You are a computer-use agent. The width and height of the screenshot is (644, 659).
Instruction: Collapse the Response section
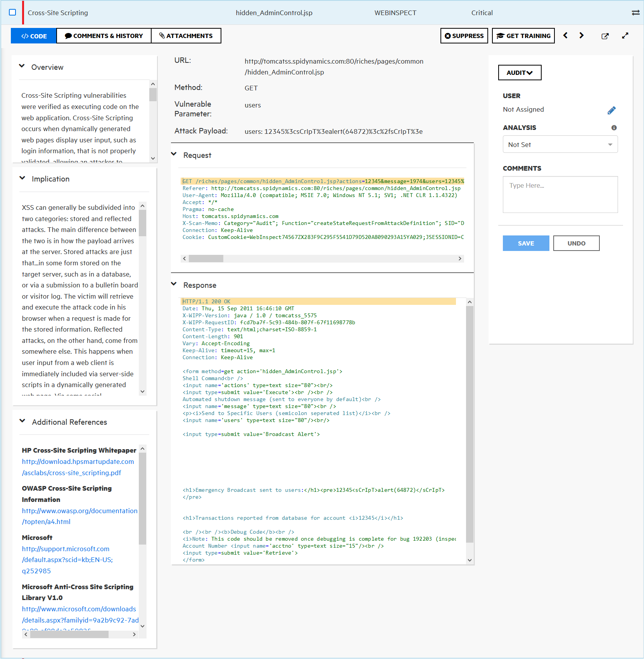pyautogui.click(x=174, y=284)
